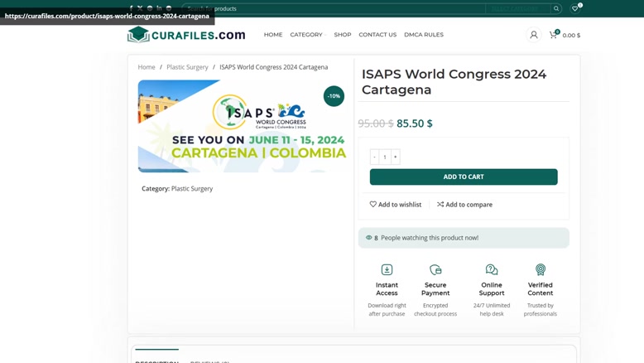
Task: Click 'People watching this product now!' text
Action: point(430,238)
